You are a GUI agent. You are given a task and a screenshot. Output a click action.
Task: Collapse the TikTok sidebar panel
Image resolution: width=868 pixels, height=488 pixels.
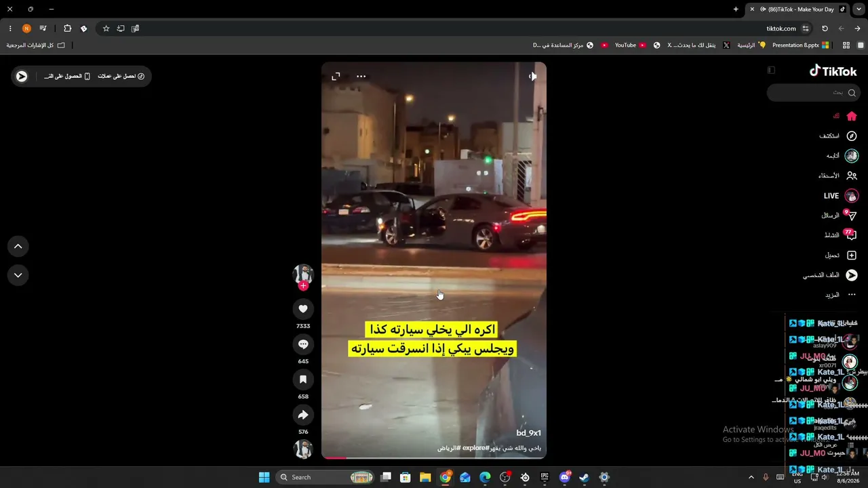point(771,70)
